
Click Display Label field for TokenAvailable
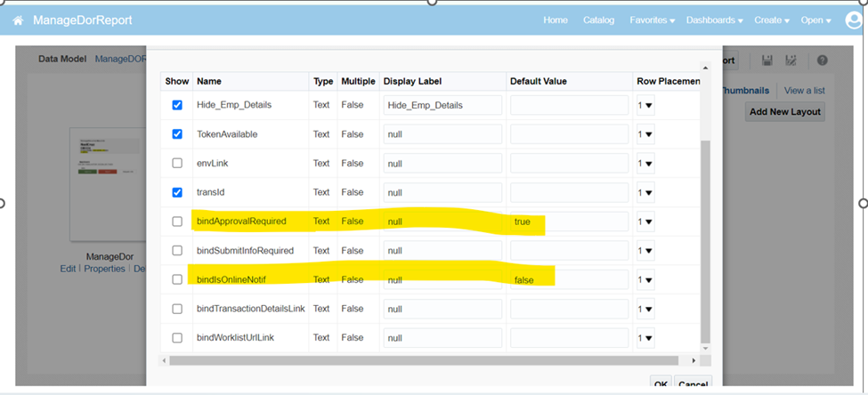[x=442, y=133]
